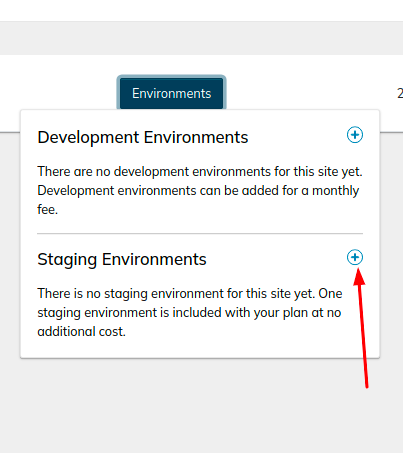Click text "There is no staging environment for this site yet."
The image size is (403, 453).
click(176, 293)
